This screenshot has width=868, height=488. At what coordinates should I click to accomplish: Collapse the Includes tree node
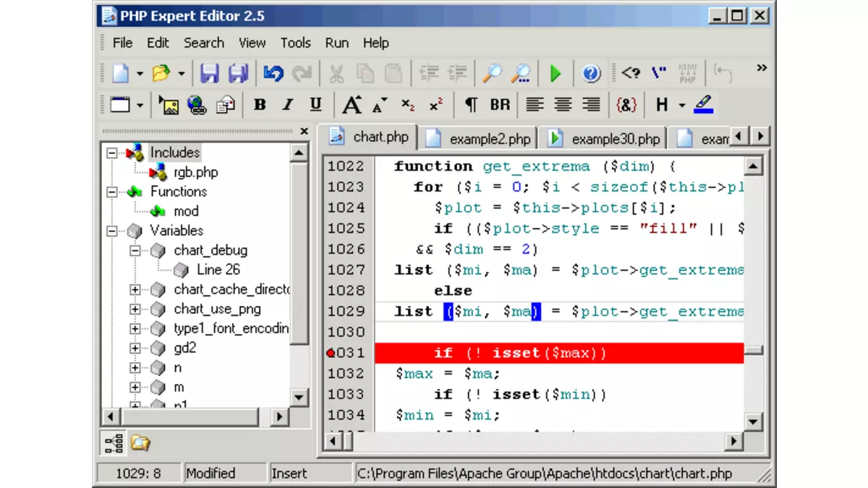[112, 153]
